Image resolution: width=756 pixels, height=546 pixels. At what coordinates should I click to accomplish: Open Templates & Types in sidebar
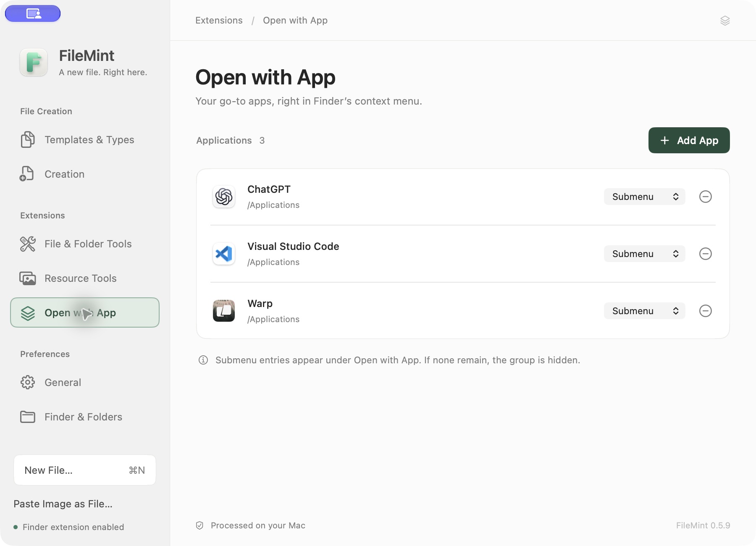(85, 139)
